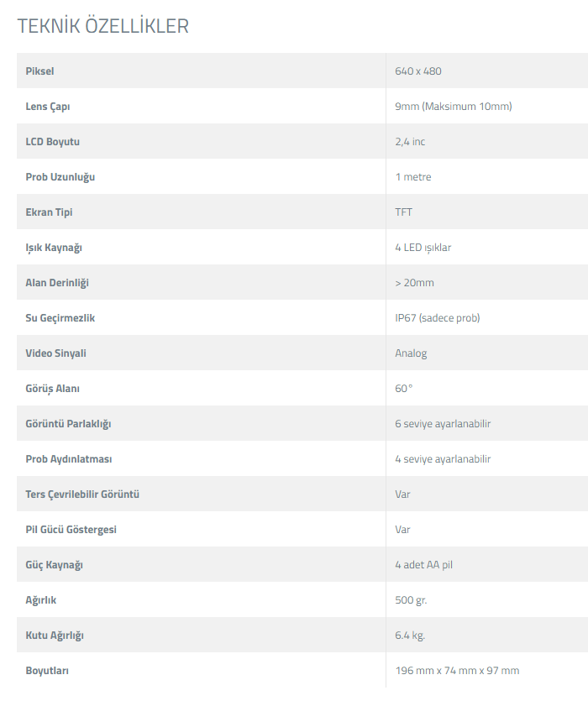This screenshot has height=701, width=588.
Task: Select the LCD Boyutu label
Action: pos(52,142)
